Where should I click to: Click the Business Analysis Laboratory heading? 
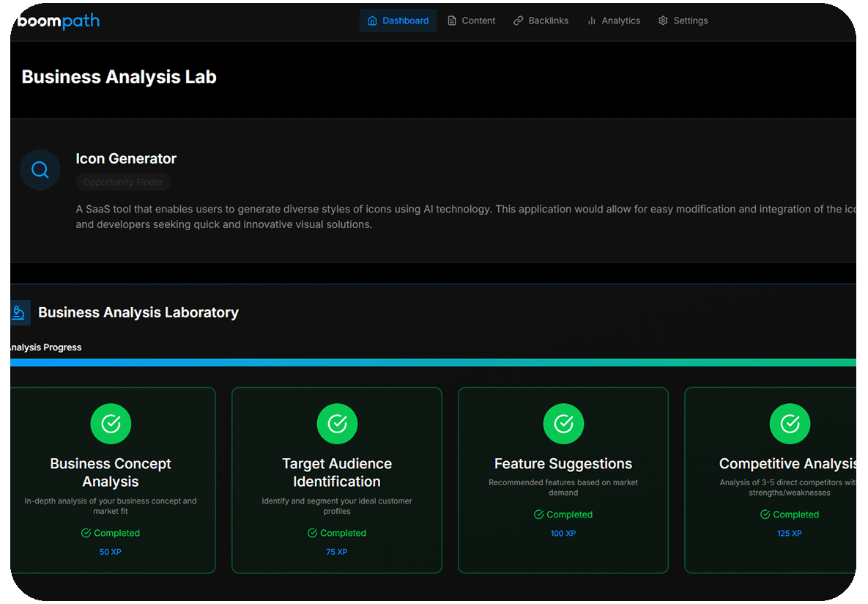point(138,312)
